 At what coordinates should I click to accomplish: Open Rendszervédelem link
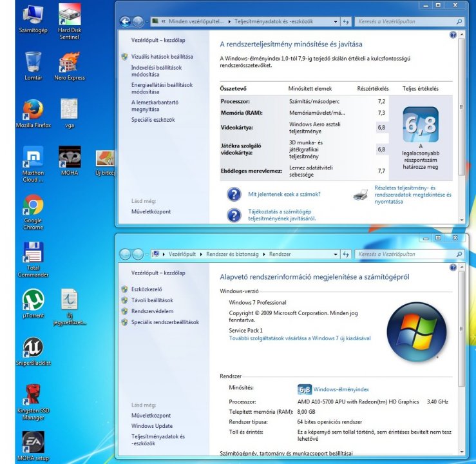pyautogui.click(x=153, y=311)
